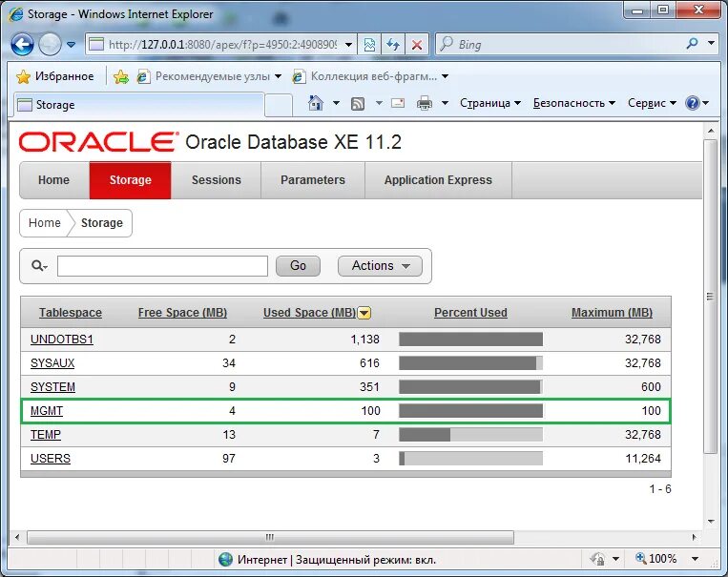Open the Рекомендуемые узлы link
The image size is (728, 577).
pyautogui.click(x=209, y=76)
